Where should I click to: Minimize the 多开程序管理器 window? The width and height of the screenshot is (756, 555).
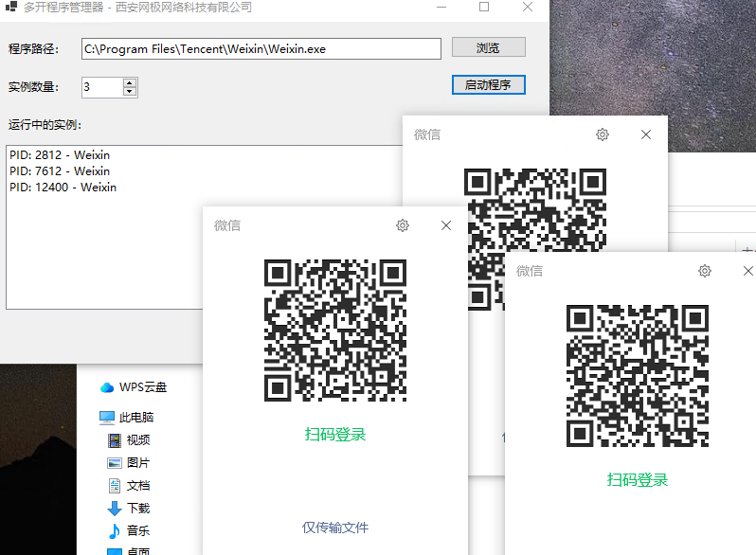pyautogui.click(x=441, y=7)
